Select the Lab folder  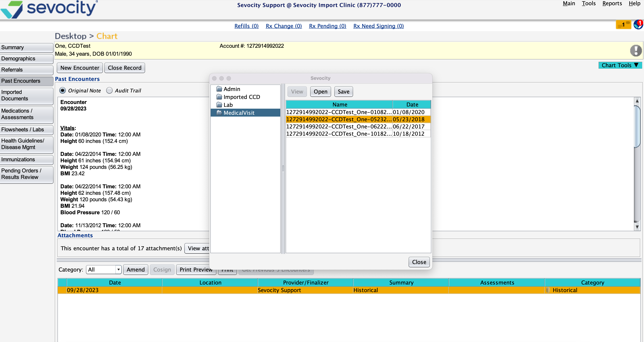(228, 105)
